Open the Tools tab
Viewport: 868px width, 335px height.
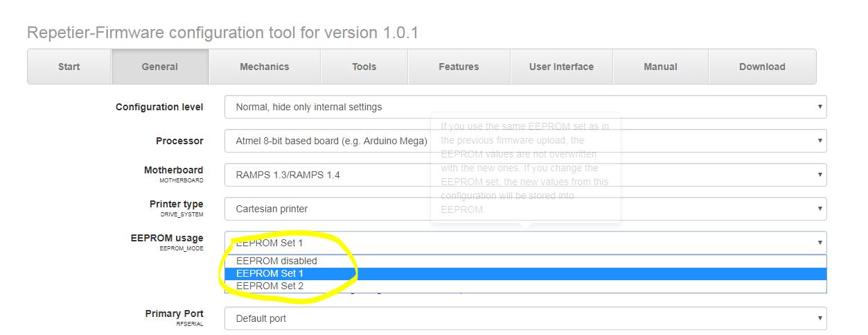[364, 67]
